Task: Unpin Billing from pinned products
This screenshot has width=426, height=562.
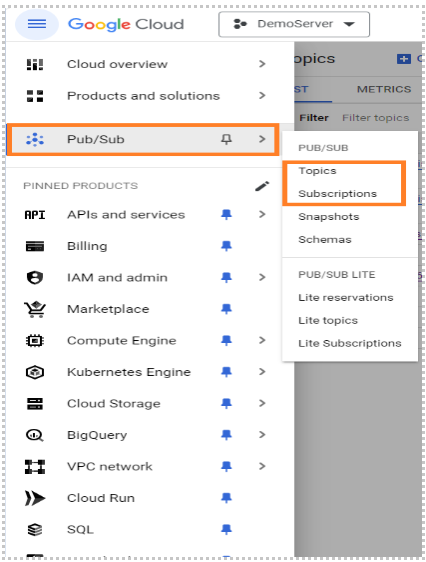Action: coord(226,246)
